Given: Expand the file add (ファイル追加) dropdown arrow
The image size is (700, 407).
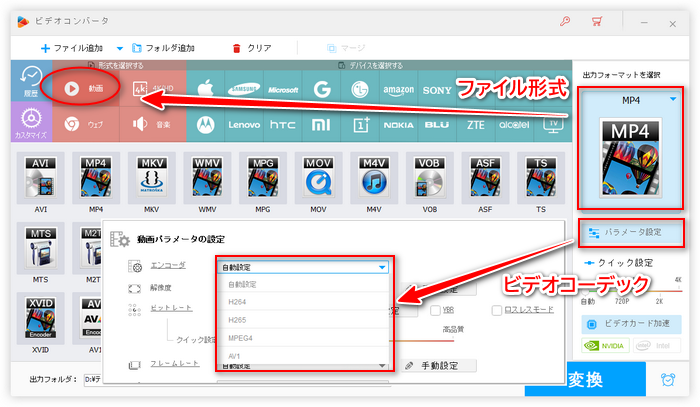Looking at the screenshot, I should click(119, 48).
